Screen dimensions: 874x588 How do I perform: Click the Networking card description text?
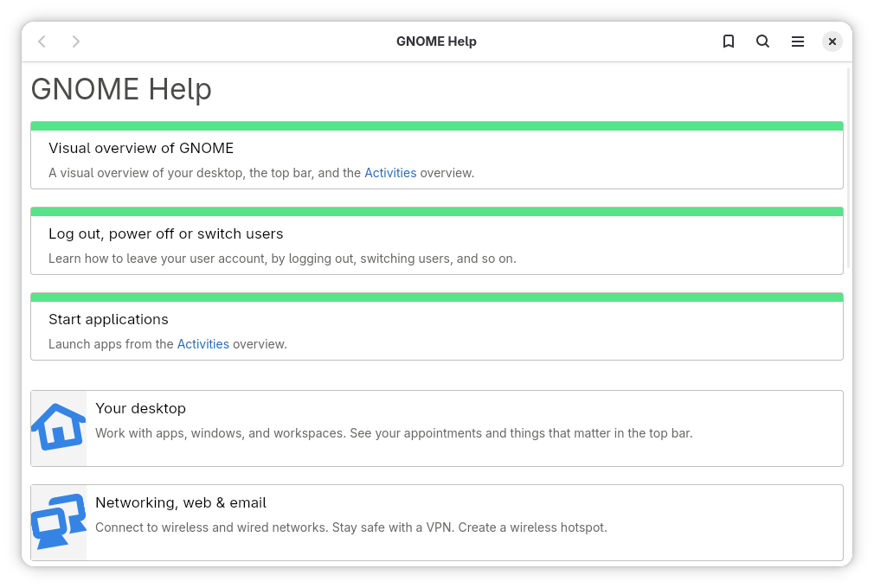pos(350,527)
